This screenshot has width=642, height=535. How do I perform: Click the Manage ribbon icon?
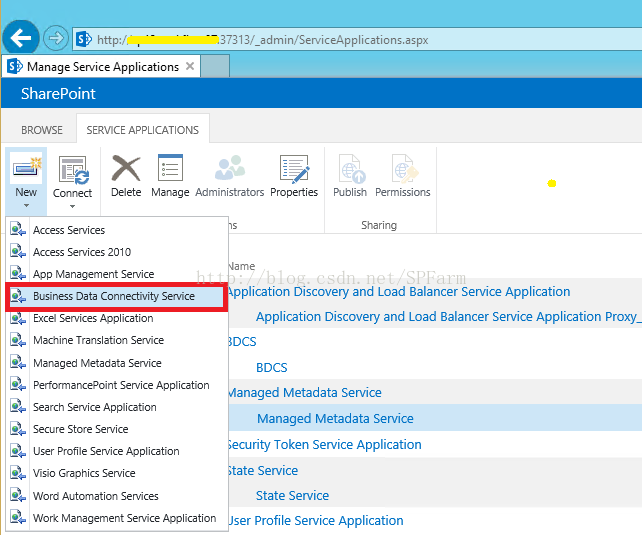[170, 167]
